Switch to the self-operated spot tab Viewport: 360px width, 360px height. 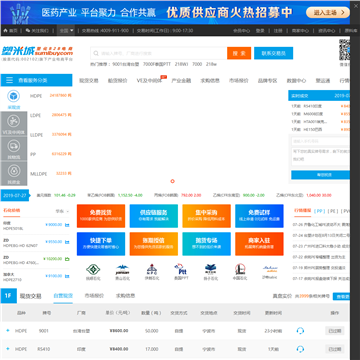click(x=63, y=296)
